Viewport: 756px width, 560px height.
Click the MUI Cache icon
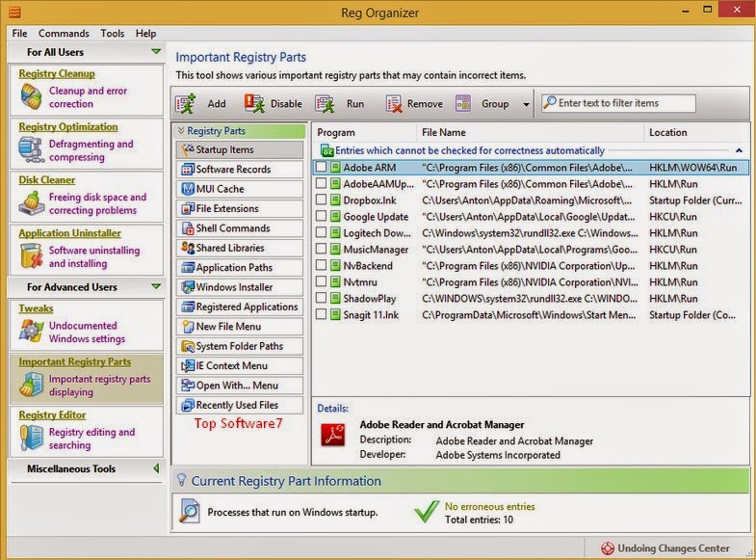click(188, 189)
